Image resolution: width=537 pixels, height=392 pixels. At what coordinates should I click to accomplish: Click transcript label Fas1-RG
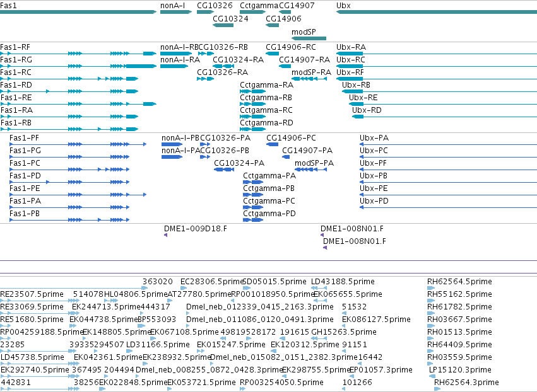click(x=16, y=59)
